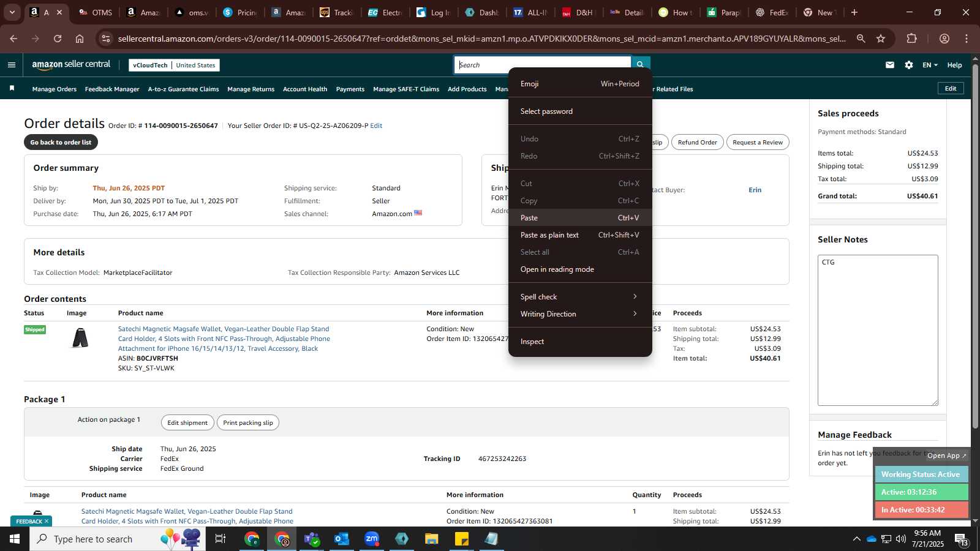Open site information icon in the address bar
This screenshot has height=551, width=980.
106,39
